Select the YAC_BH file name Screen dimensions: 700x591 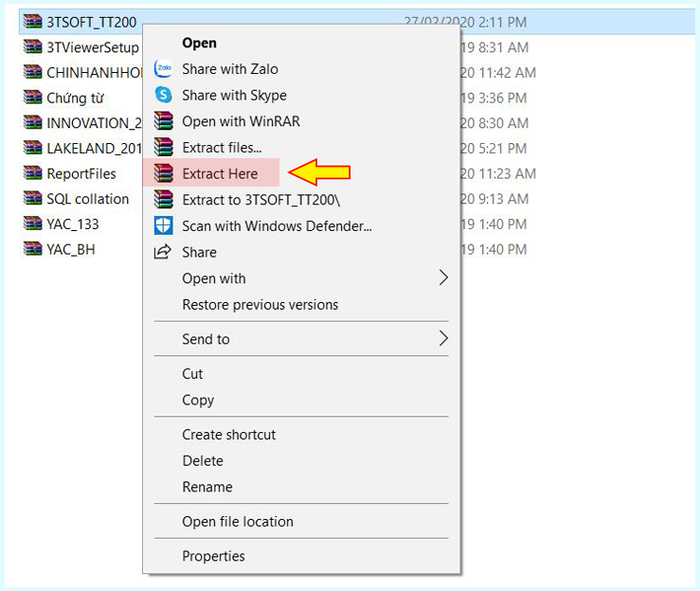point(71,249)
